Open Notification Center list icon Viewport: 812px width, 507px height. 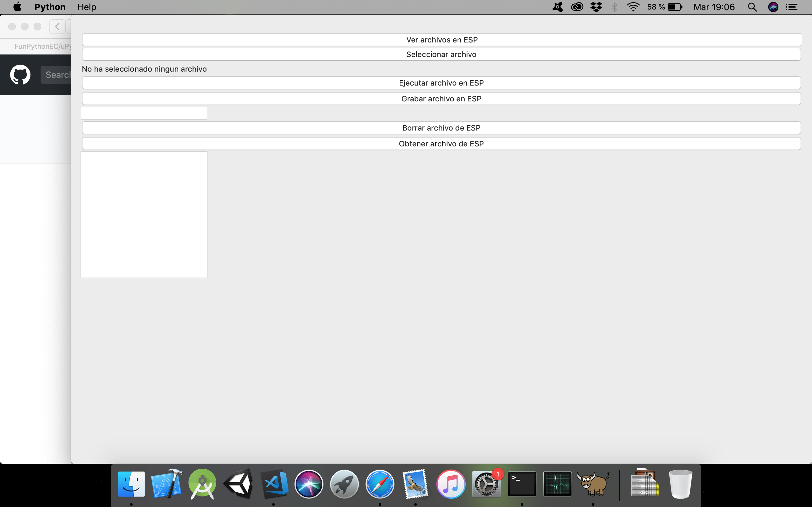pos(791,7)
